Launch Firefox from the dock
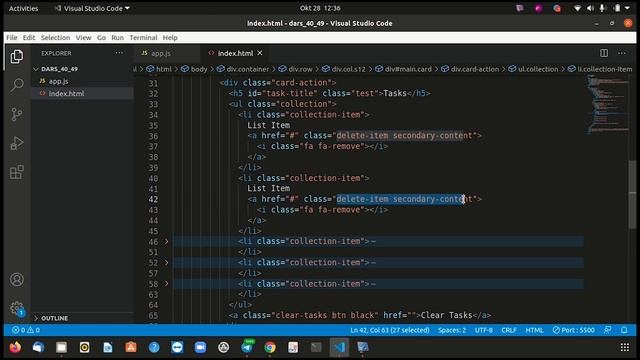Viewport: 640px width, 360px height. 15,347
